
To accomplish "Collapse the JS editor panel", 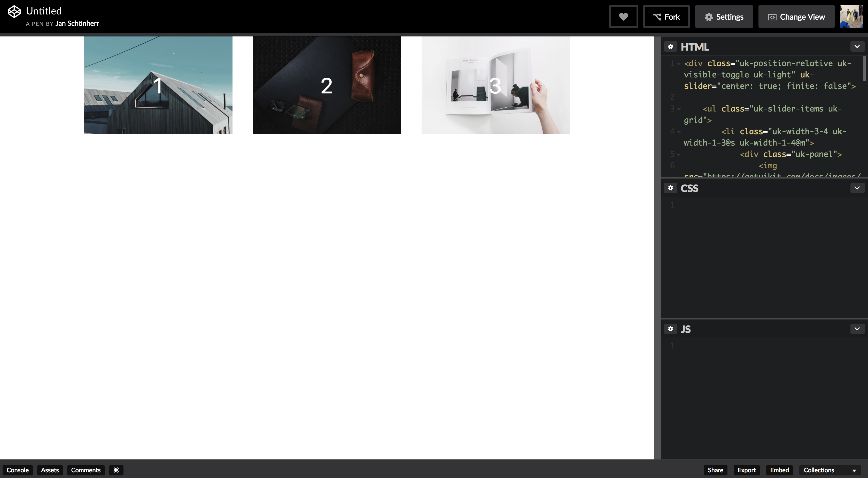I will tap(857, 329).
